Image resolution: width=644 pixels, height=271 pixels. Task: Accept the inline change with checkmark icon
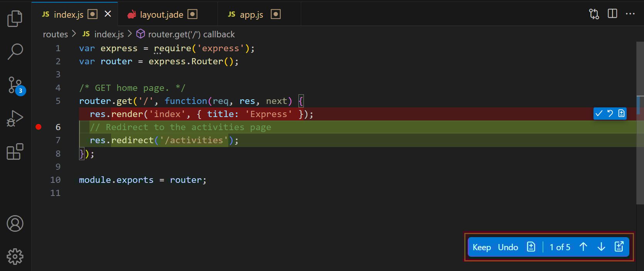coord(599,114)
